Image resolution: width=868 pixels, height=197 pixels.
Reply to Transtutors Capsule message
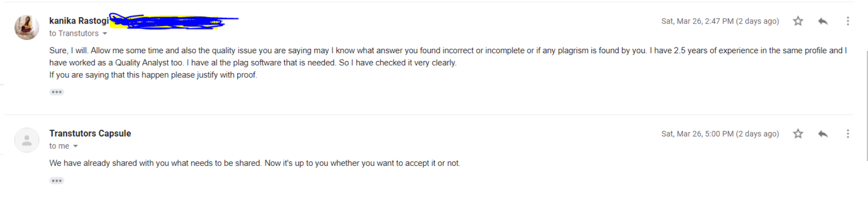tap(823, 134)
